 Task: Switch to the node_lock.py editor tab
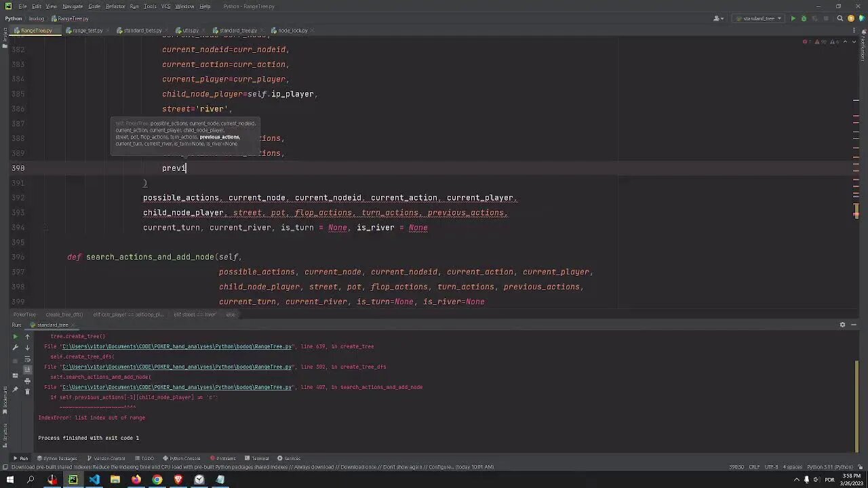pyautogui.click(x=293, y=30)
